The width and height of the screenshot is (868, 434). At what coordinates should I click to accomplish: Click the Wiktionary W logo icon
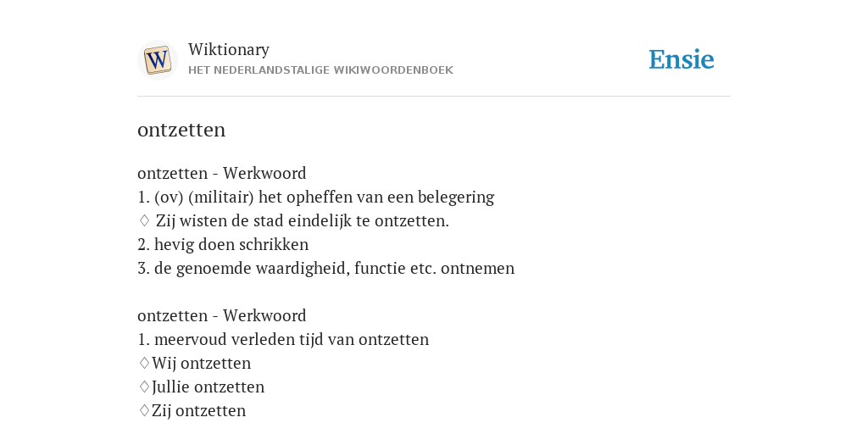pos(157,60)
